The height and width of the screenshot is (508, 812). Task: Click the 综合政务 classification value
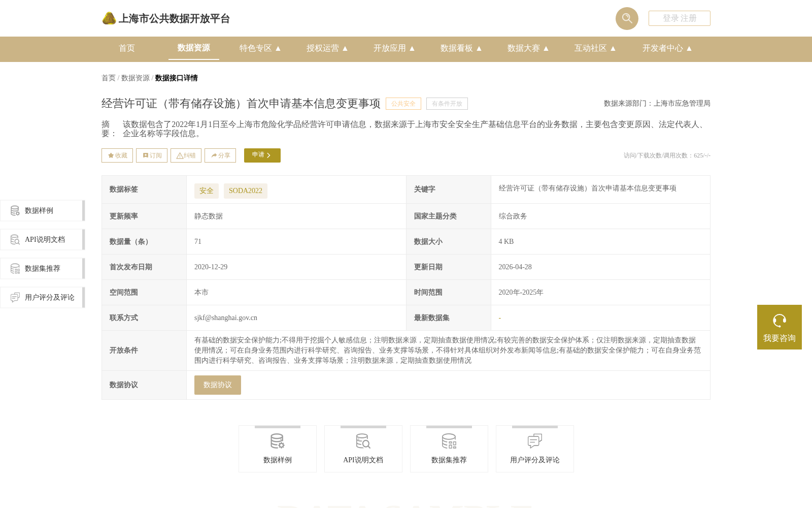pos(513,216)
